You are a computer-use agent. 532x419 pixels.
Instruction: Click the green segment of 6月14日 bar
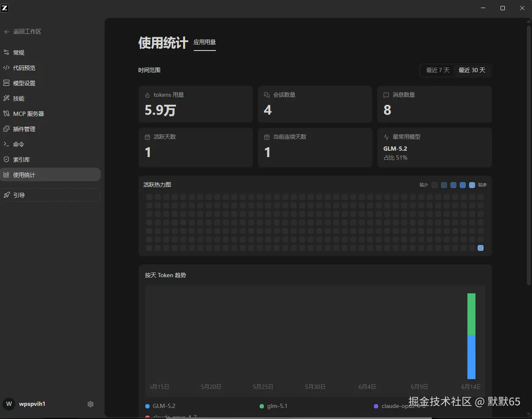tap(471, 315)
